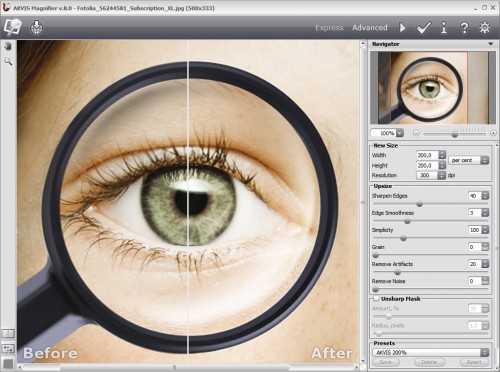Click the Simplicity stepper arrows

485,230
